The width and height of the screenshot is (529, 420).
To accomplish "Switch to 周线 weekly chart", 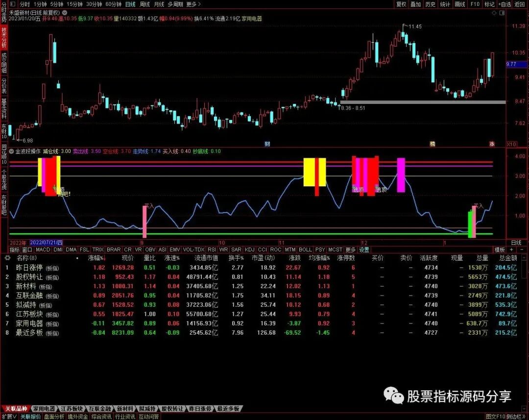I will (x=144, y=4).
